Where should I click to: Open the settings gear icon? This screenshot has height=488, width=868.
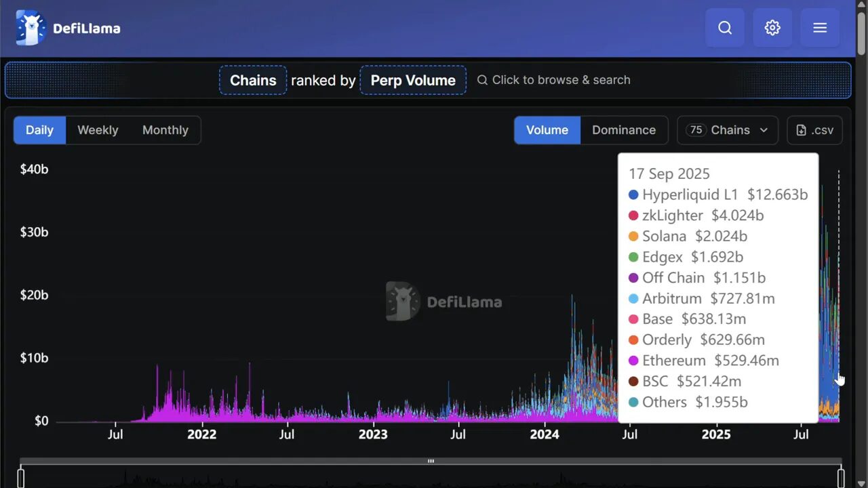(772, 28)
